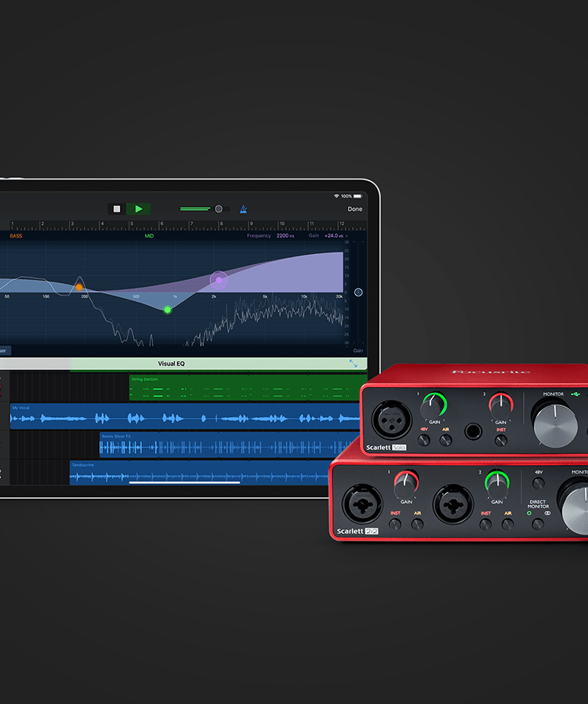
Task: Toggle the Scarlett 2i2 DIRECT MONITOR button
Action: point(538,524)
